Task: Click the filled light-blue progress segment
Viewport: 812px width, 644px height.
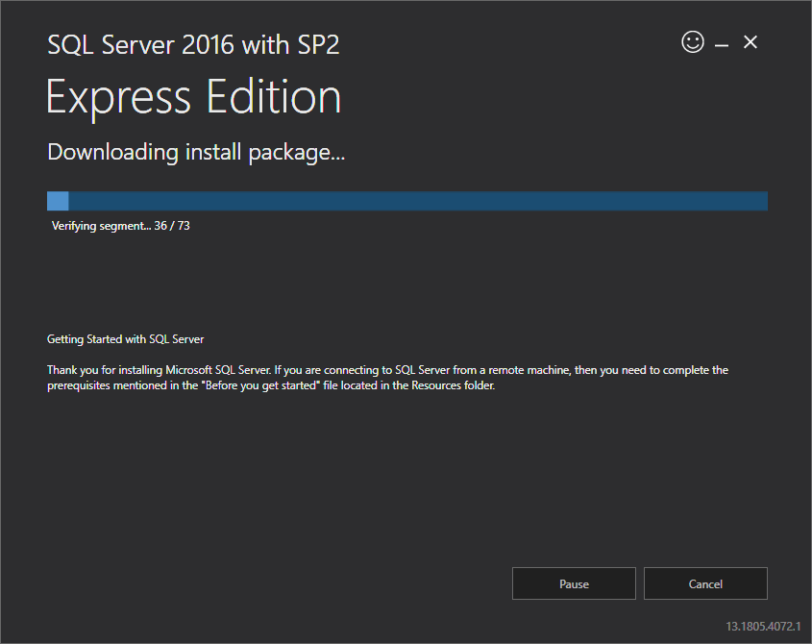Action: point(58,201)
